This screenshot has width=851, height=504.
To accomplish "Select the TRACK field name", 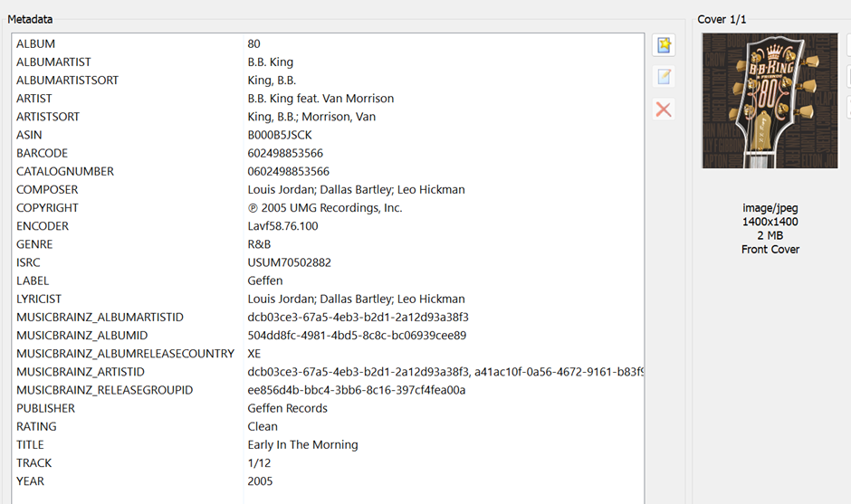I will pyautogui.click(x=34, y=463).
